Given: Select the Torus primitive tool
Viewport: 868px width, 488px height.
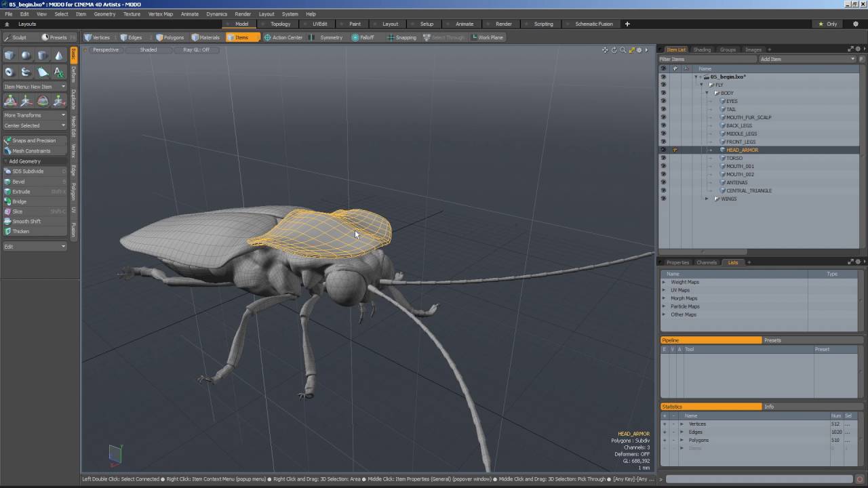Looking at the screenshot, I should point(9,72).
